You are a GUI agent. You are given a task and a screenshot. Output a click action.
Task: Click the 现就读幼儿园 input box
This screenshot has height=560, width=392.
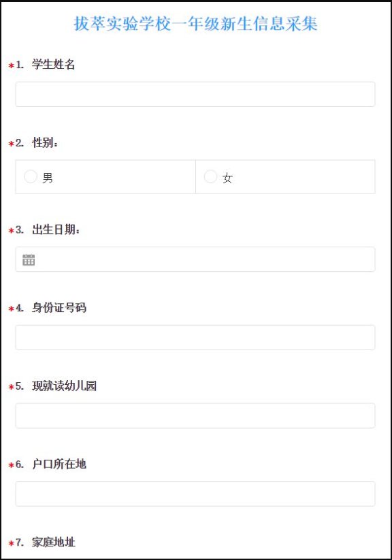tap(195, 416)
